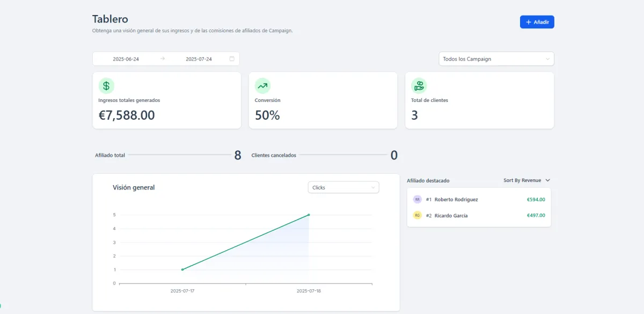The height and width of the screenshot is (314, 644).
Task: Click the green dollar sign revenue icon
Action: coord(106,86)
